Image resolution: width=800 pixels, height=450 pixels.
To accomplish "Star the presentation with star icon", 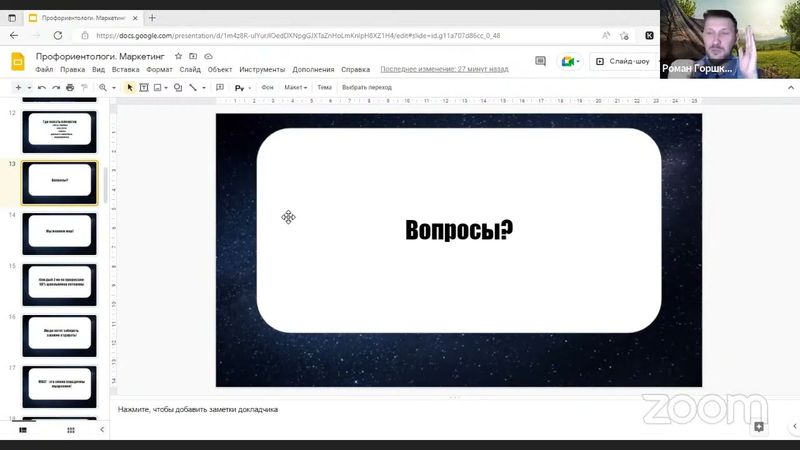I will (x=178, y=56).
